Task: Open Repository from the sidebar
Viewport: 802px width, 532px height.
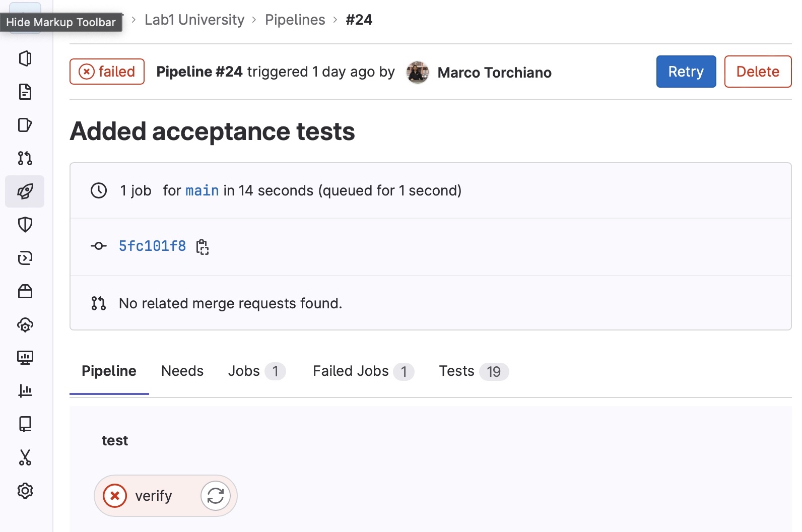Action: pos(25,92)
